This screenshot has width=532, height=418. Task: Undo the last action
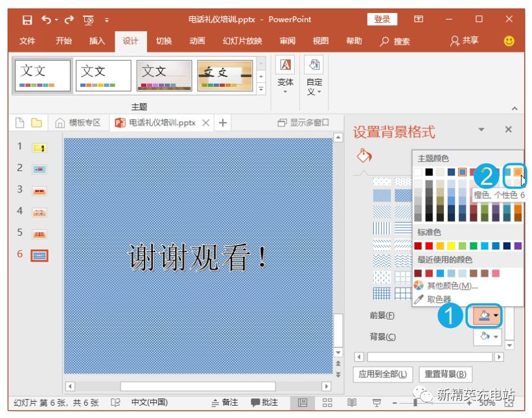click(x=47, y=19)
